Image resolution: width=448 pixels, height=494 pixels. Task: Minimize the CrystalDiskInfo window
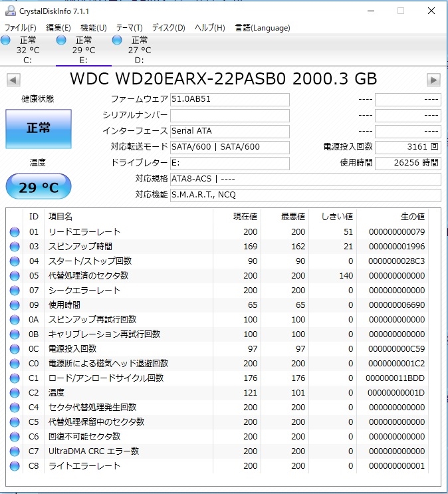pyautogui.click(x=371, y=11)
